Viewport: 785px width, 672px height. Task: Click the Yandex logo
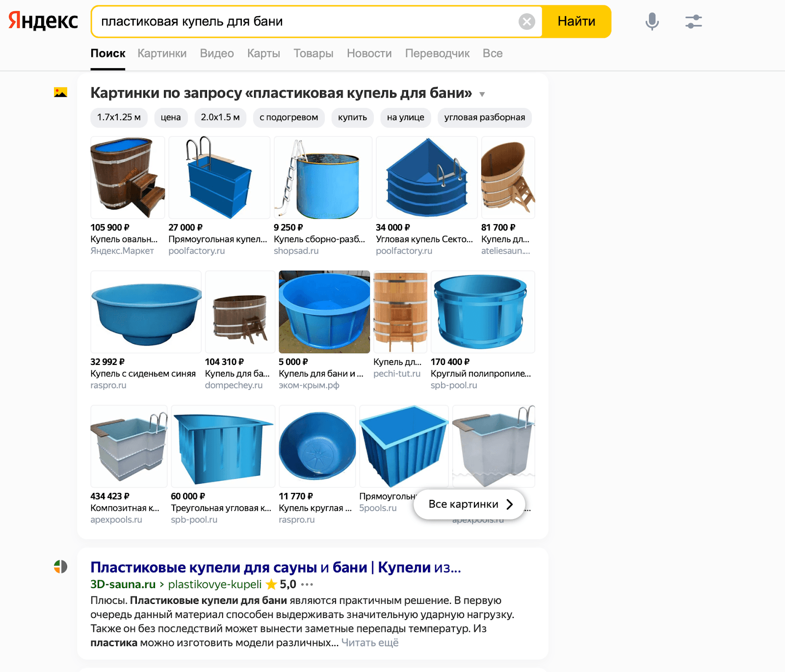[x=43, y=21]
